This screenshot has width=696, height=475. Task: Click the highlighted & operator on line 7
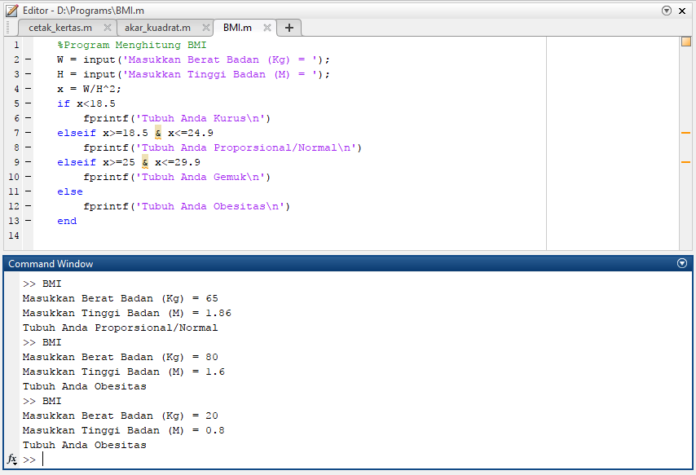tap(158, 133)
